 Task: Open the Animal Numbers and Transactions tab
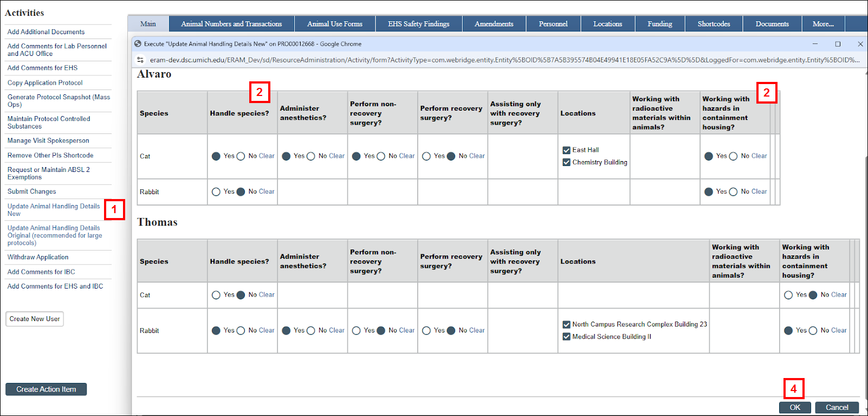[x=232, y=24]
